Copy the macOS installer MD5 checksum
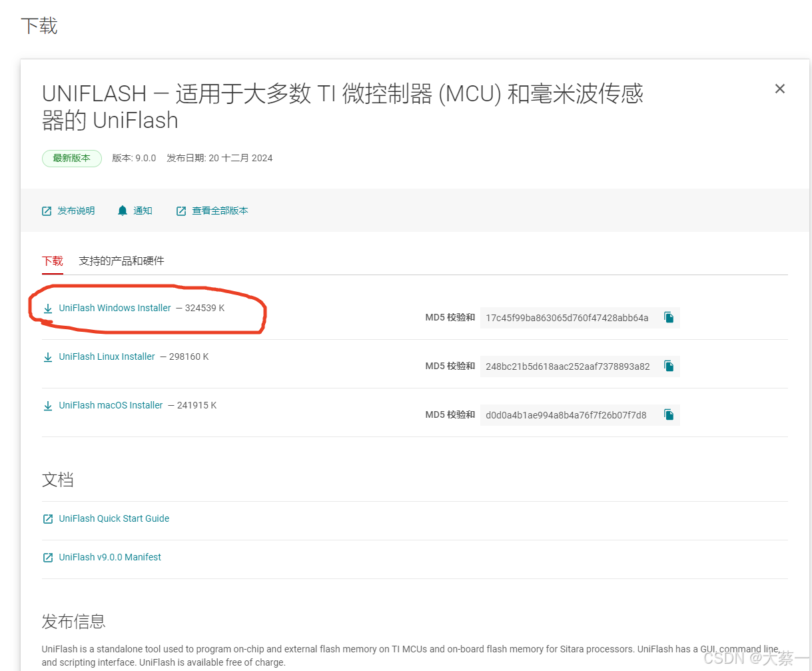812x671 pixels. pos(668,414)
